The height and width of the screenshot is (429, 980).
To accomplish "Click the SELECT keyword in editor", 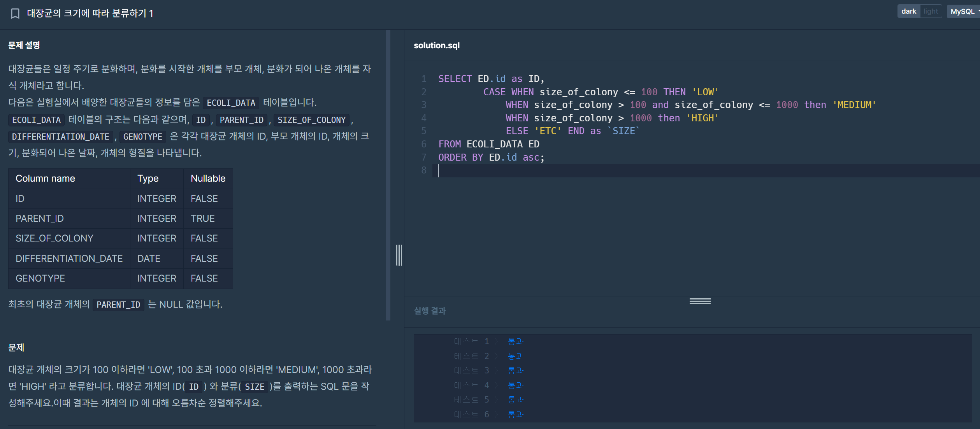I will tap(455, 79).
